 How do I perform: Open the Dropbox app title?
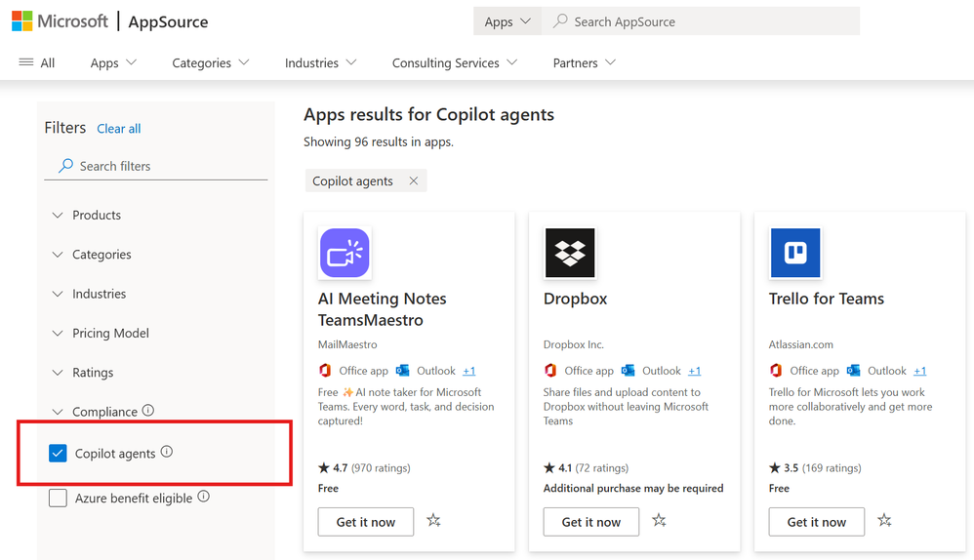click(575, 299)
